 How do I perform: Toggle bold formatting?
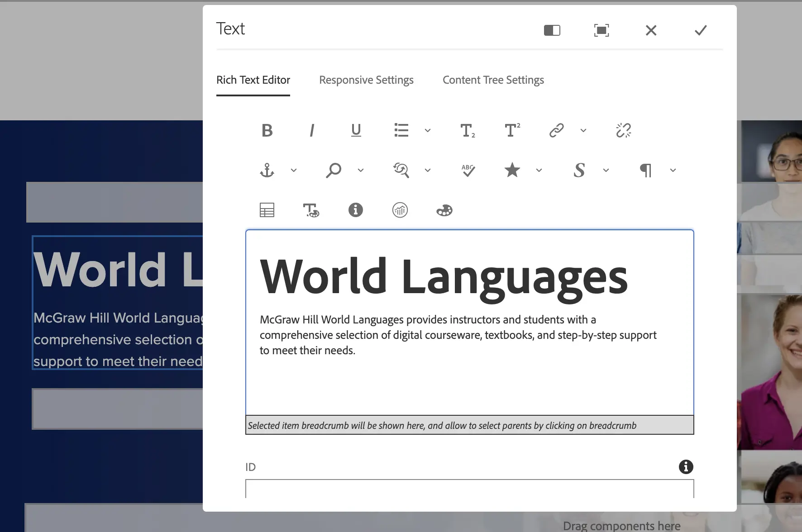click(x=267, y=131)
